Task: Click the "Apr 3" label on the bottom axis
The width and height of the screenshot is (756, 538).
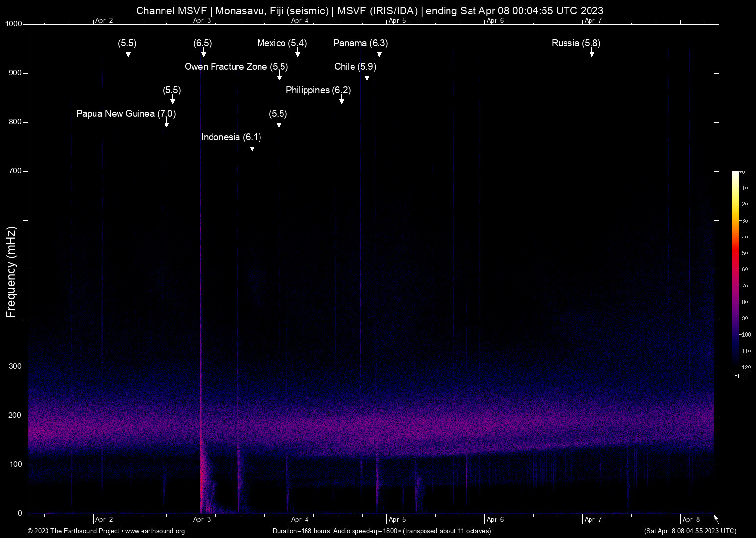Action: (202, 519)
